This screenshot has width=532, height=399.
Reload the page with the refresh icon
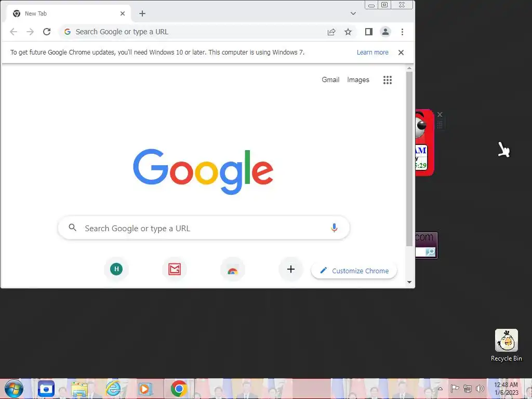(47, 32)
